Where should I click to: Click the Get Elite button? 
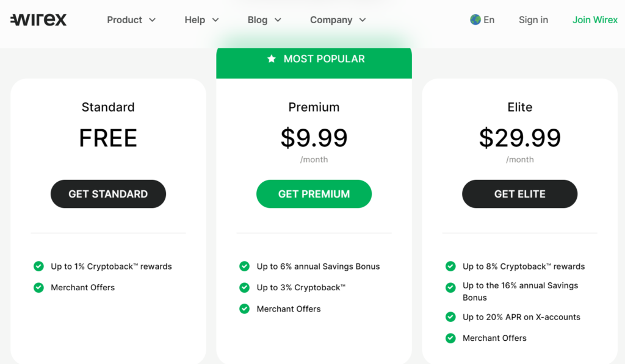tap(520, 194)
